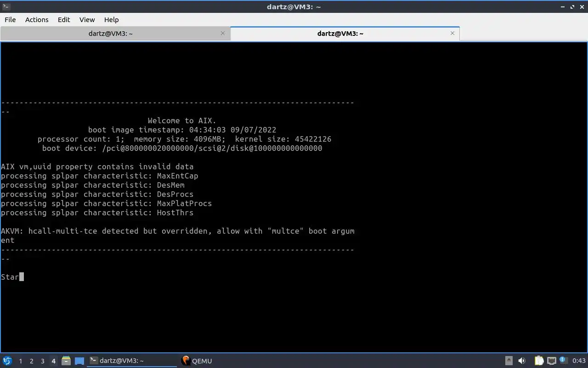Viewport: 588px width, 368px height.
Task: Click the HostThrs characteristic line
Action: [x=97, y=213]
